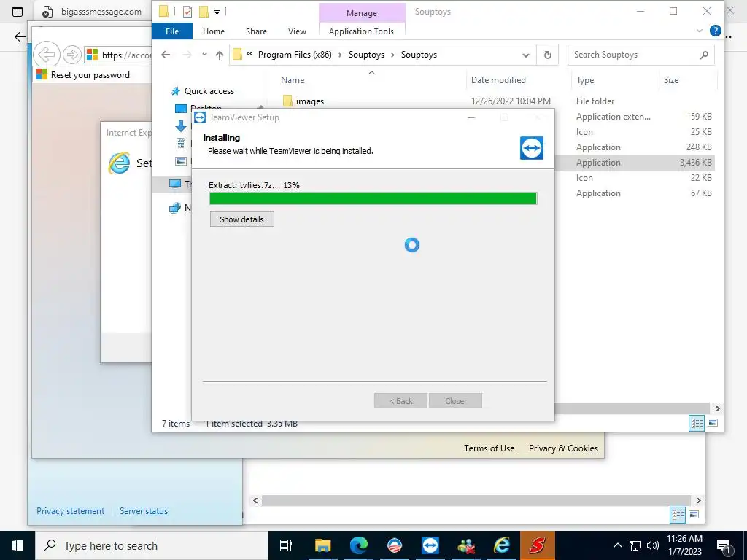Click the Manage contextual tab
The image size is (747, 560).
point(362,13)
